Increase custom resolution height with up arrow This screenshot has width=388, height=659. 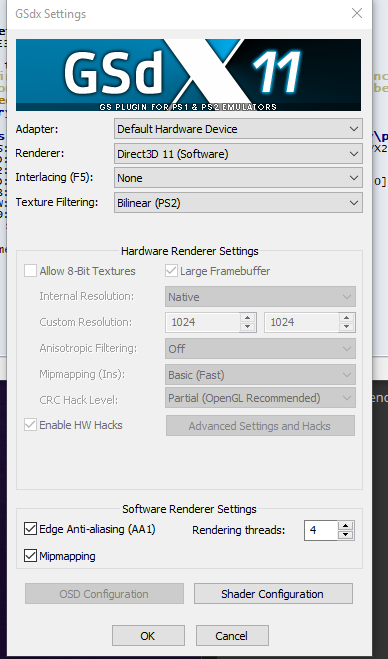pyautogui.click(x=347, y=318)
